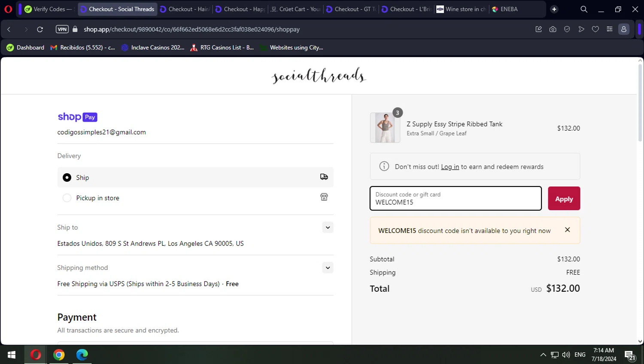Open the Inclave Casinos bookmark
Image resolution: width=644 pixels, height=364 pixels.
(x=153, y=48)
